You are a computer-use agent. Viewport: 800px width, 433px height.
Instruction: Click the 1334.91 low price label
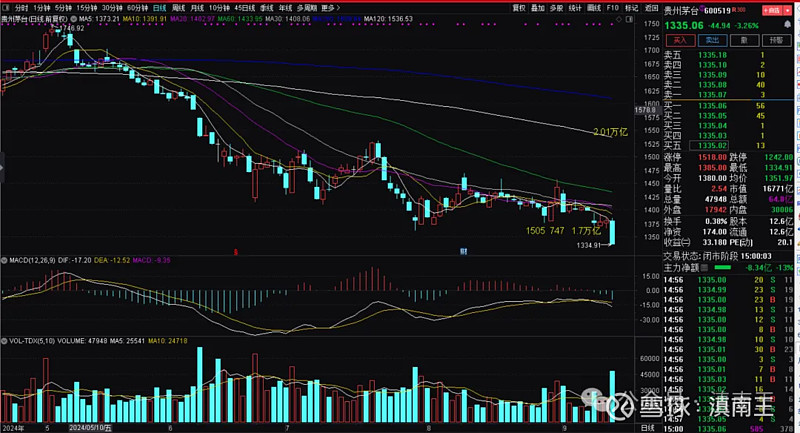click(589, 245)
